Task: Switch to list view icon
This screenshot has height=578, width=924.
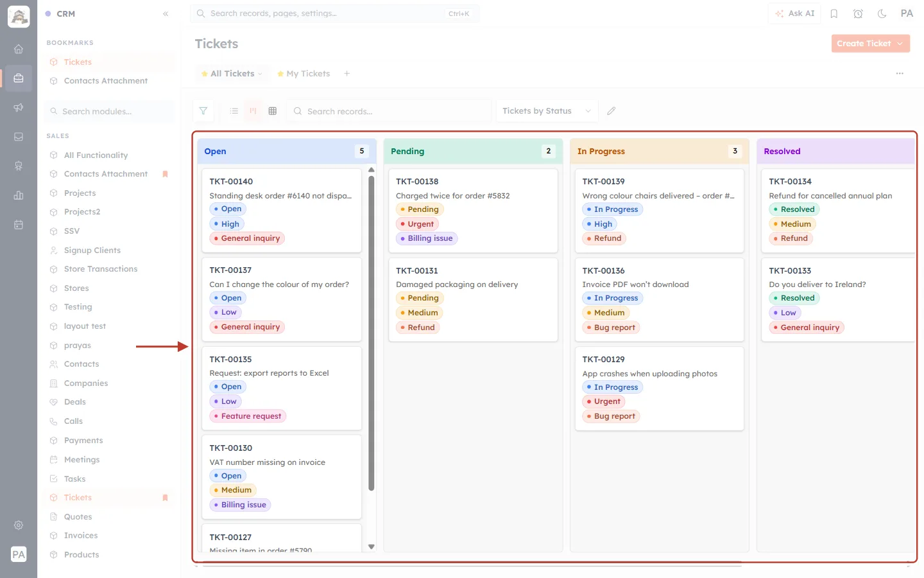Action: click(x=234, y=111)
